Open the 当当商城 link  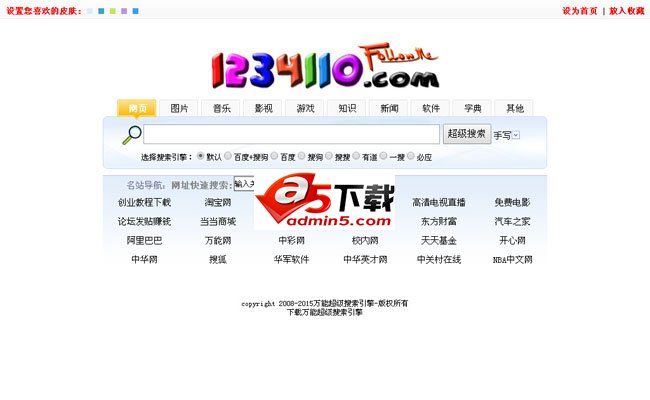pos(218,221)
